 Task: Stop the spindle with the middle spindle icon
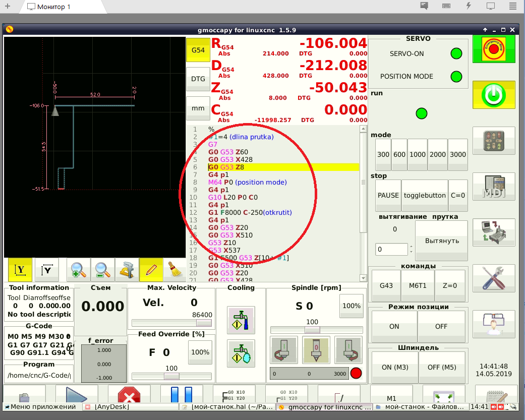[316, 350]
